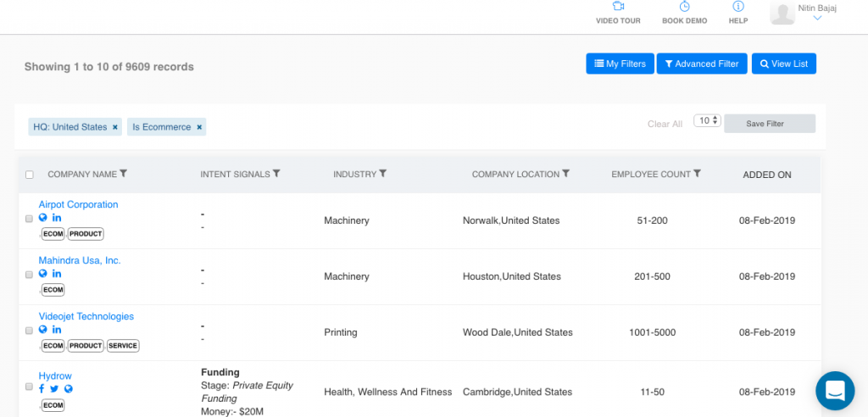Open Airpot Corporation LinkedIn icon
This screenshot has width=868, height=417.
click(57, 218)
